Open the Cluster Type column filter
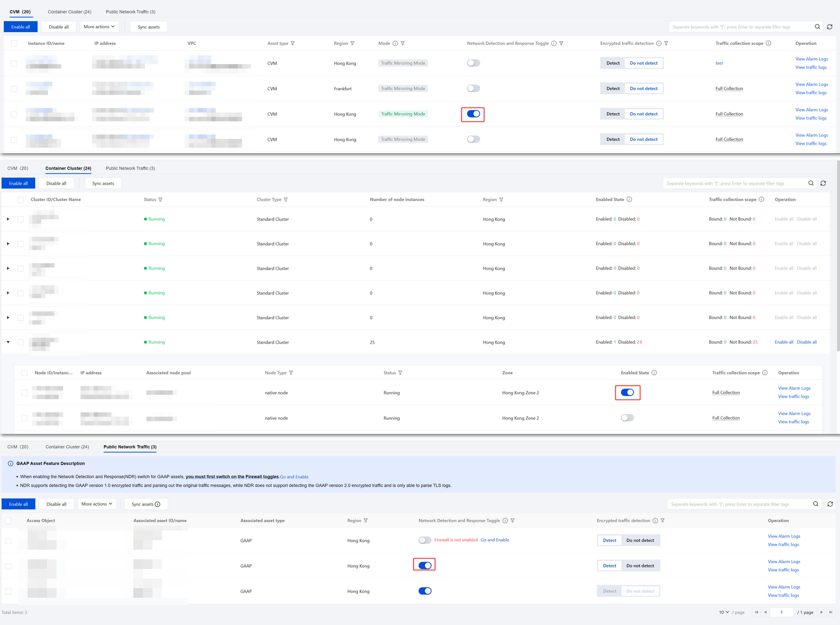Image resolution: width=840 pixels, height=625 pixels. click(x=286, y=200)
